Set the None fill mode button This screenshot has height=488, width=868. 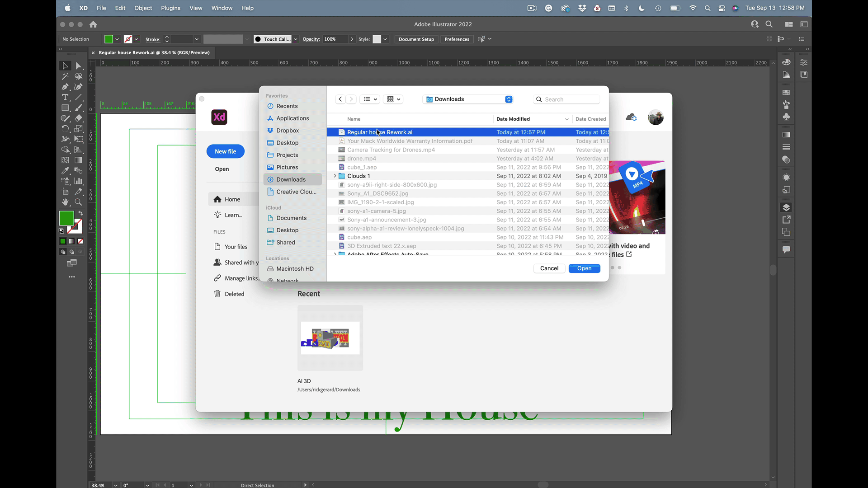80,241
